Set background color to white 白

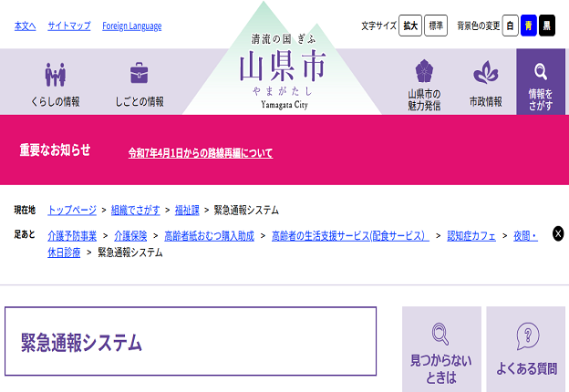510,26
